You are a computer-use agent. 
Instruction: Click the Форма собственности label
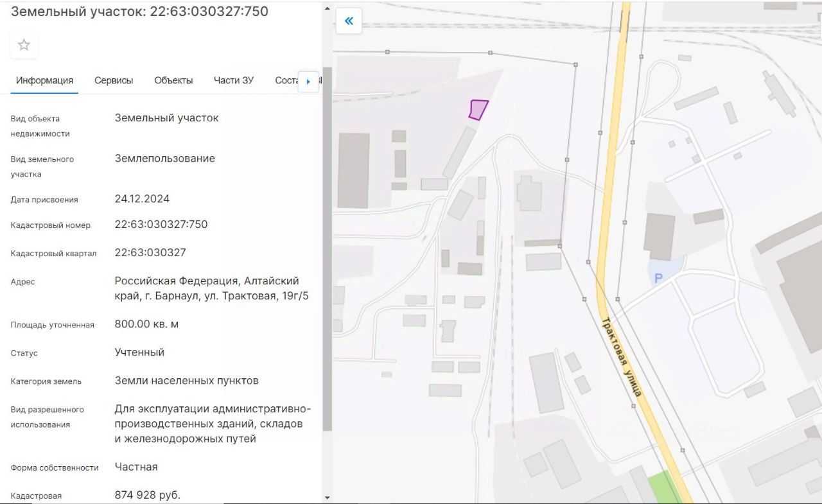[55, 467]
